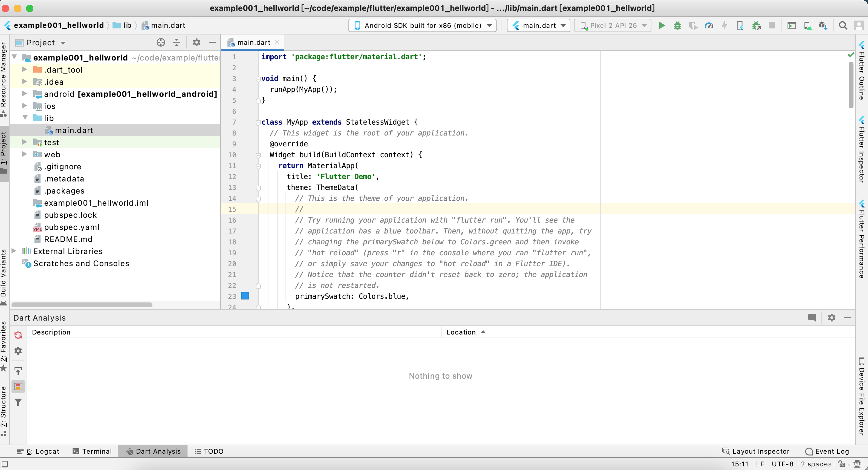Image resolution: width=868 pixels, height=470 pixels.
Task: Click the window-with-play-arrow toolbar icon
Action: pyautogui.click(x=791, y=26)
